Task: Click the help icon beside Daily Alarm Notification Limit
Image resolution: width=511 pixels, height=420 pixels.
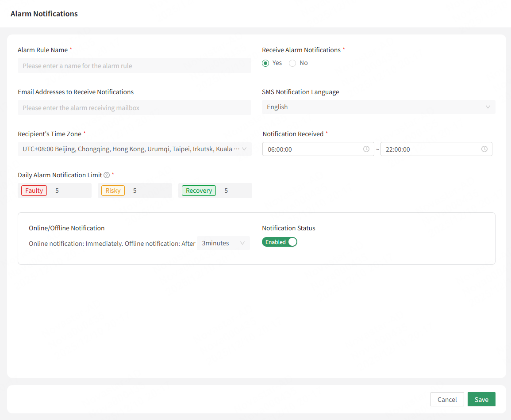Action: coord(107,176)
